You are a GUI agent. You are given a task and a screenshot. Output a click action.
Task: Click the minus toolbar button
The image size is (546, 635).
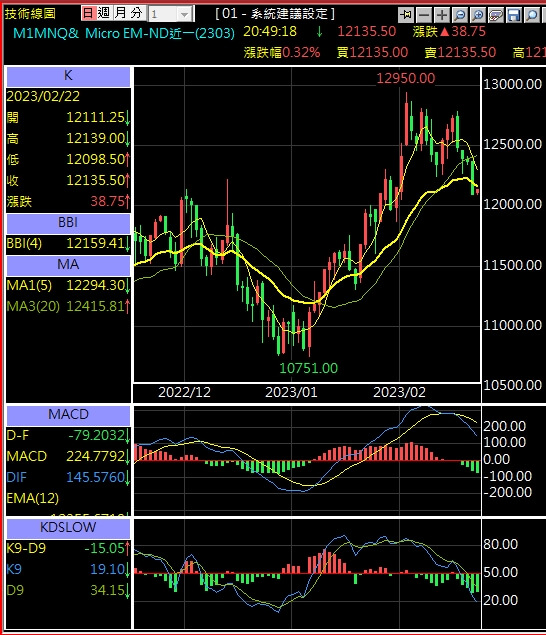[x=424, y=15]
